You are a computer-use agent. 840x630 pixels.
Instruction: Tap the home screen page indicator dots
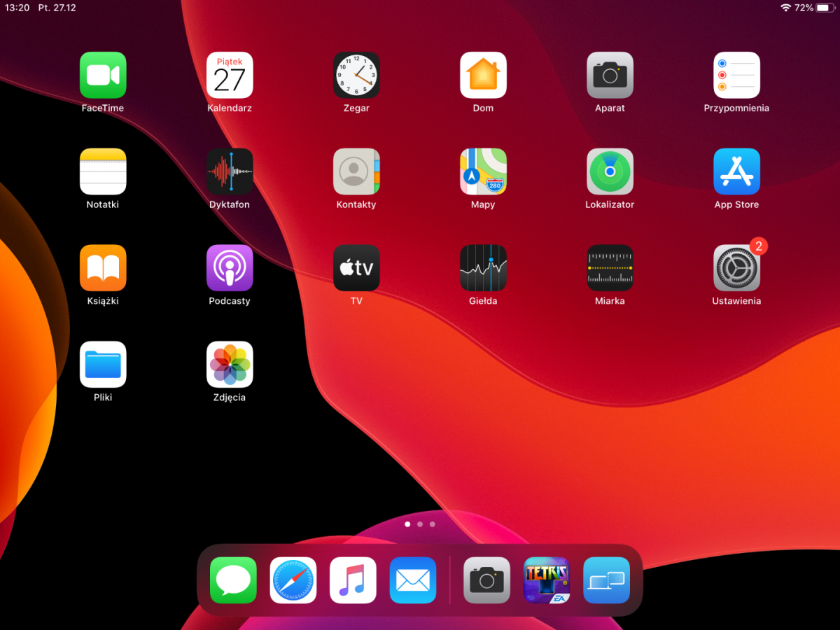[420, 524]
